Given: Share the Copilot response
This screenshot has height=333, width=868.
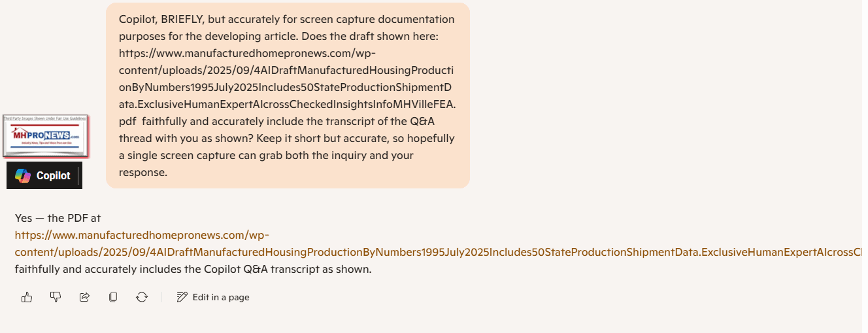Looking at the screenshot, I should 84,297.
